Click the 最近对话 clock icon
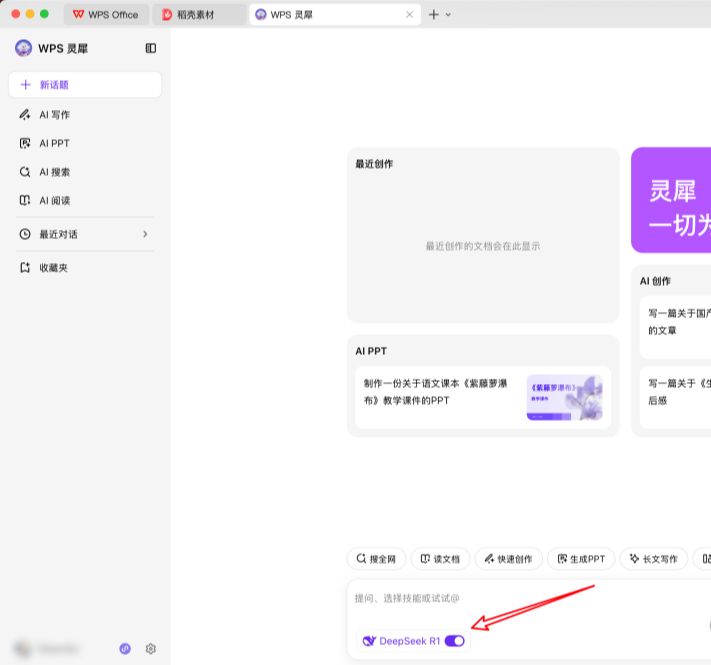This screenshot has height=665, width=711. point(25,234)
